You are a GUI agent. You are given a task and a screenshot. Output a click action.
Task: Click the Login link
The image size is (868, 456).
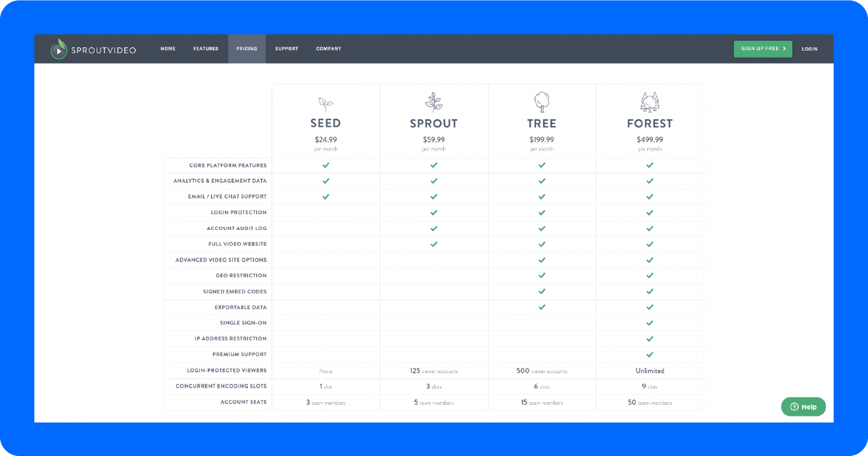(809, 49)
